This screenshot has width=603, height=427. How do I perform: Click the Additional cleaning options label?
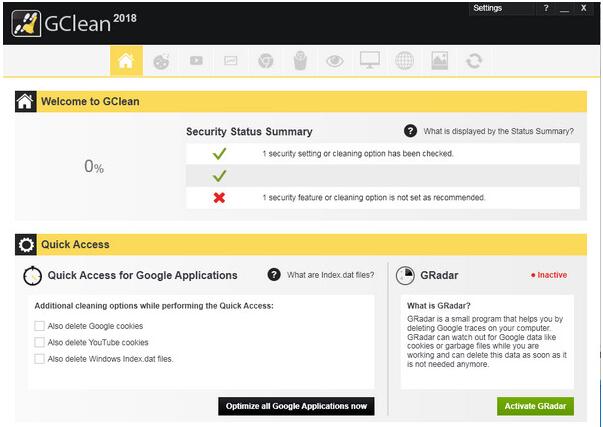(x=154, y=306)
